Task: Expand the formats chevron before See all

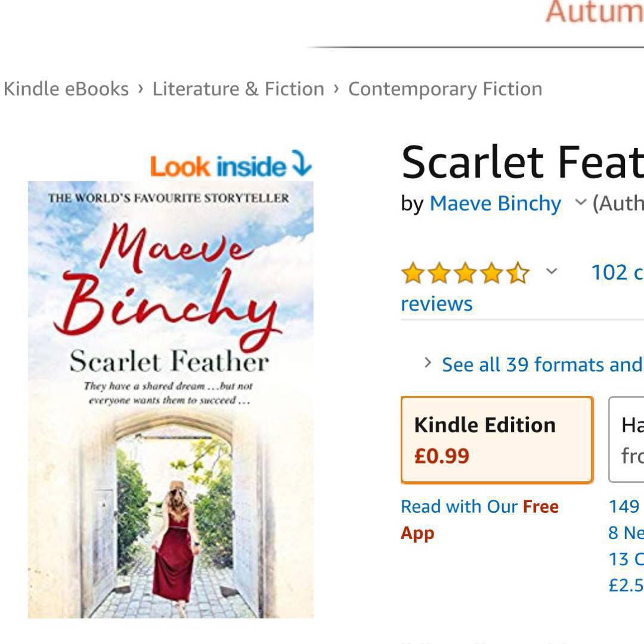Action: coord(428,363)
